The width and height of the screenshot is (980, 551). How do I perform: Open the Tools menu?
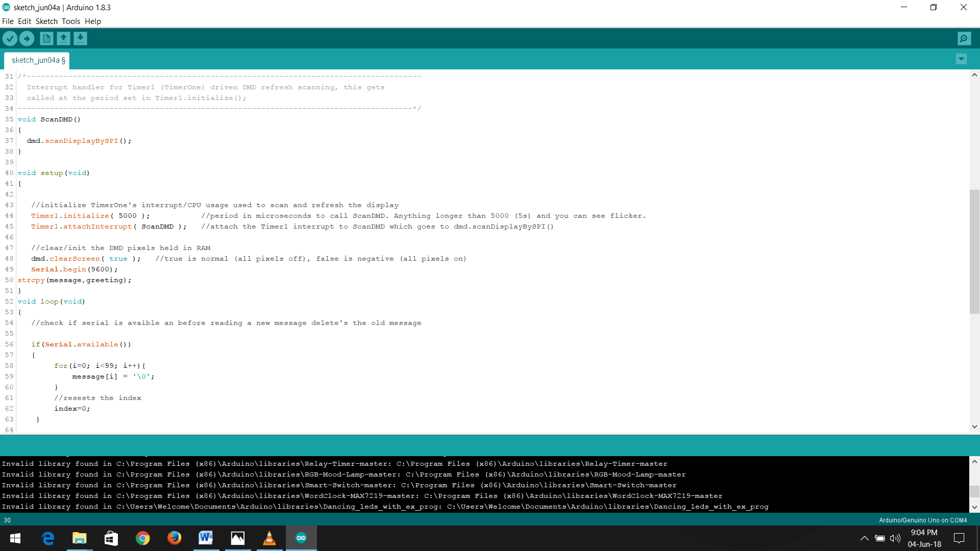tap(71, 21)
